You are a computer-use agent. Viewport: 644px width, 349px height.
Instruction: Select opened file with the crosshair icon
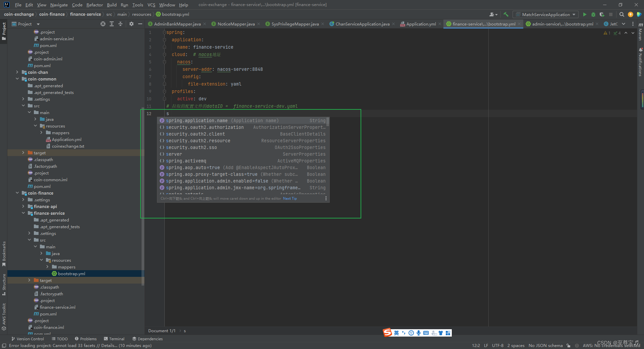click(x=103, y=24)
